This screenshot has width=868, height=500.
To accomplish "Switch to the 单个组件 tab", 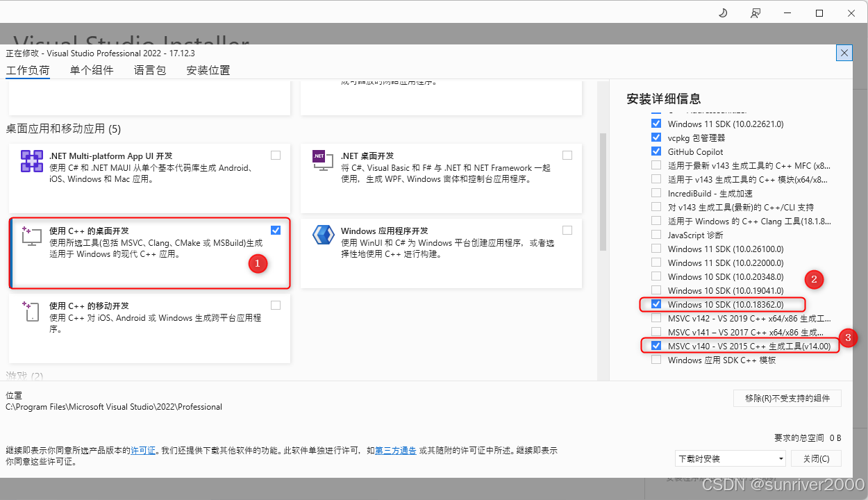I will click(92, 70).
